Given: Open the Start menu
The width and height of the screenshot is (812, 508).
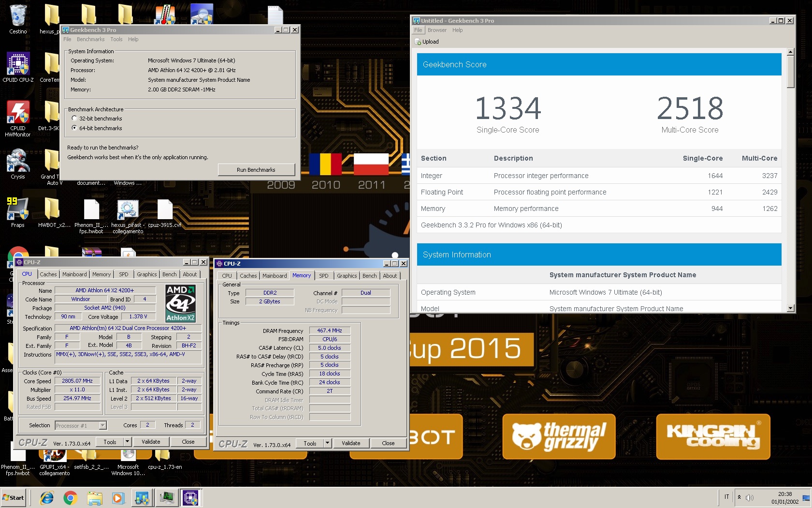Looking at the screenshot, I should point(14,498).
